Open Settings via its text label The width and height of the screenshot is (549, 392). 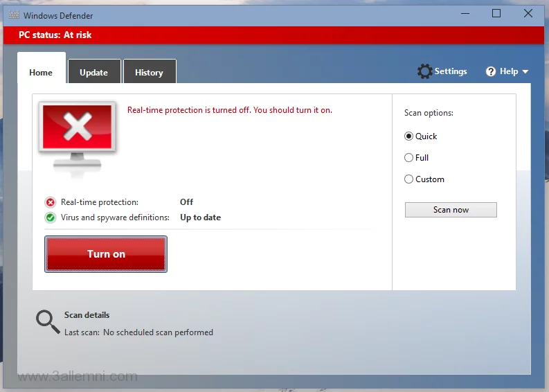click(451, 71)
